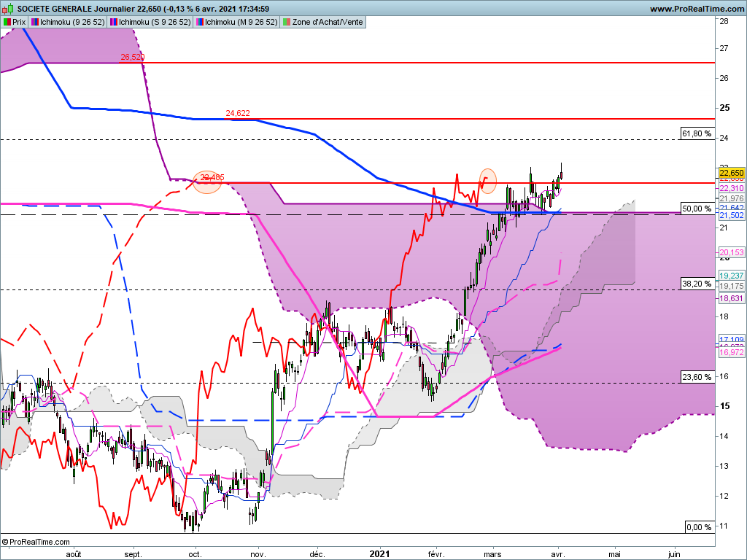Viewport: 747px width, 560px height.
Task: Click the 61,80 % Fibonacci level label
Action: click(697, 134)
